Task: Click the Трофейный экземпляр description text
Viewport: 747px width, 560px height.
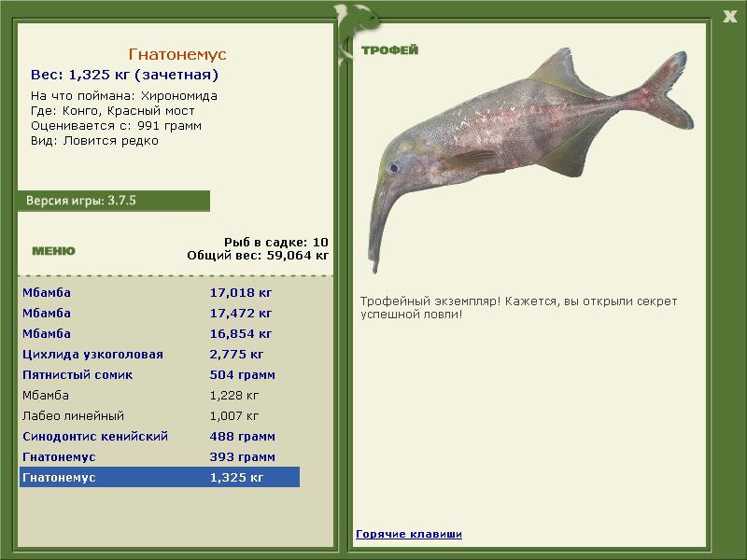Action: pyautogui.click(x=518, y=308)
